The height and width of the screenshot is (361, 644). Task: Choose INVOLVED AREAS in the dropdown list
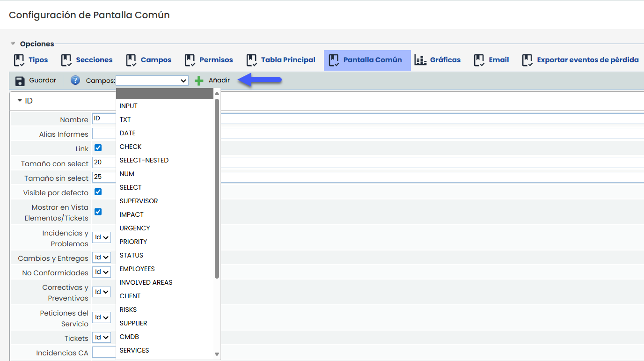[x=146, y=282]
